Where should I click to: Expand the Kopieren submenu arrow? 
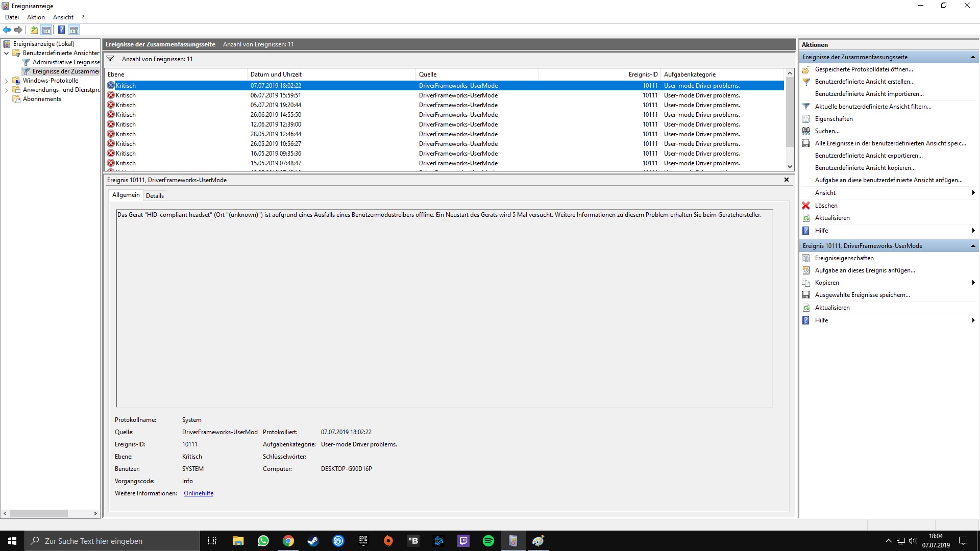click(973, 283)
